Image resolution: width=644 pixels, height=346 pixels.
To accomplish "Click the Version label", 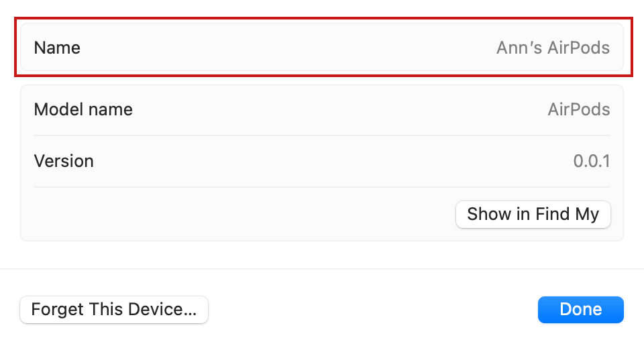I will pos(64,162).
